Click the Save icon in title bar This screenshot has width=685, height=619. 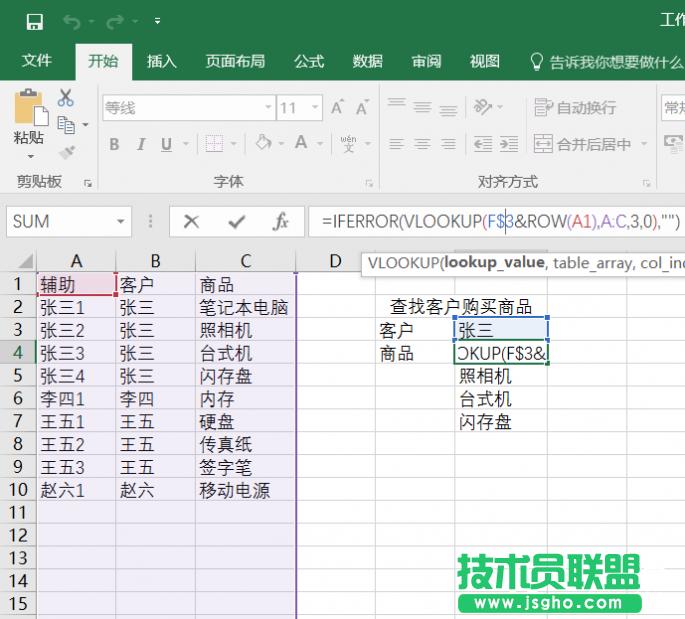point(34,21)
